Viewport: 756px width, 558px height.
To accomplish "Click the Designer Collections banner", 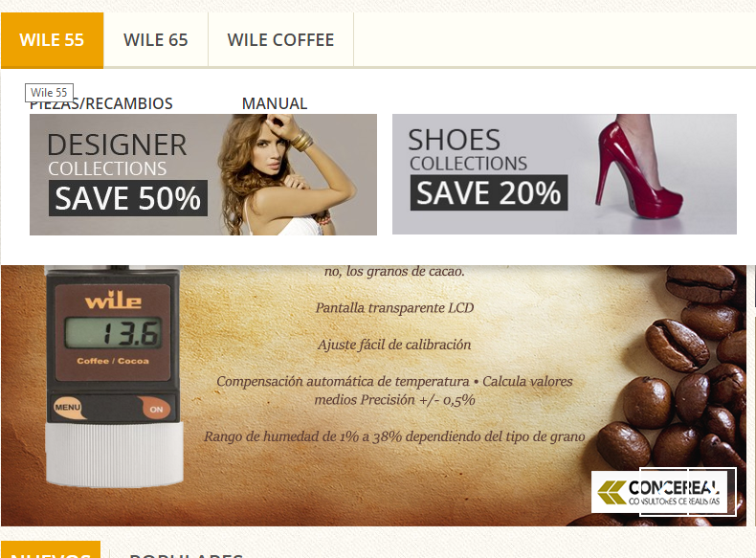I will pyautogui.click(x=203, y=174).
